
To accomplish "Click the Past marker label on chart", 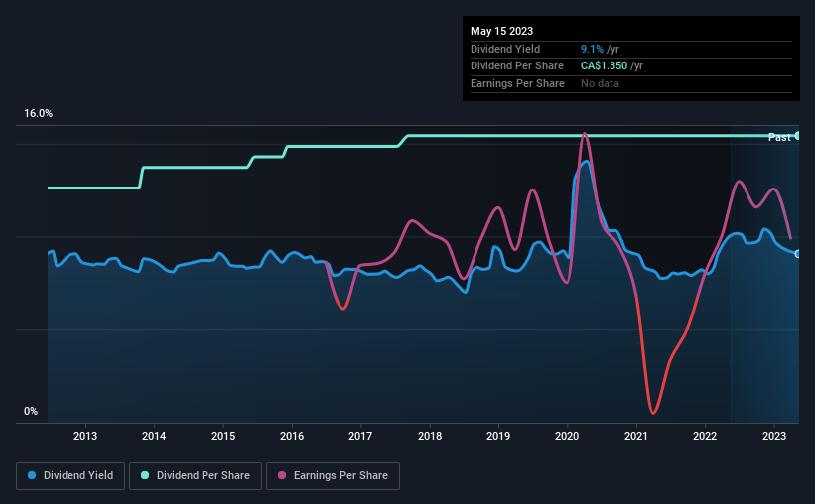I will pos(779,137).
